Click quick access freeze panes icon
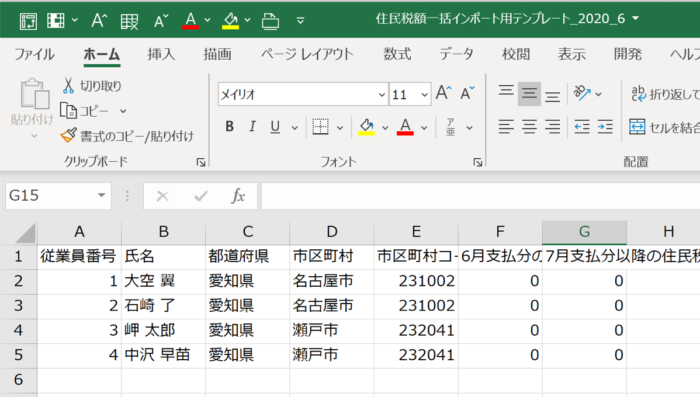 (56, 21)
